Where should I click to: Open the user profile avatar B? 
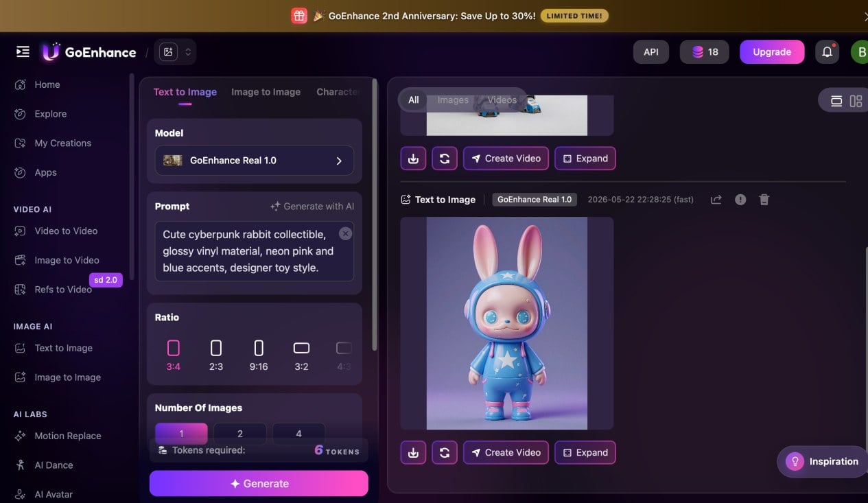(859, 51)
